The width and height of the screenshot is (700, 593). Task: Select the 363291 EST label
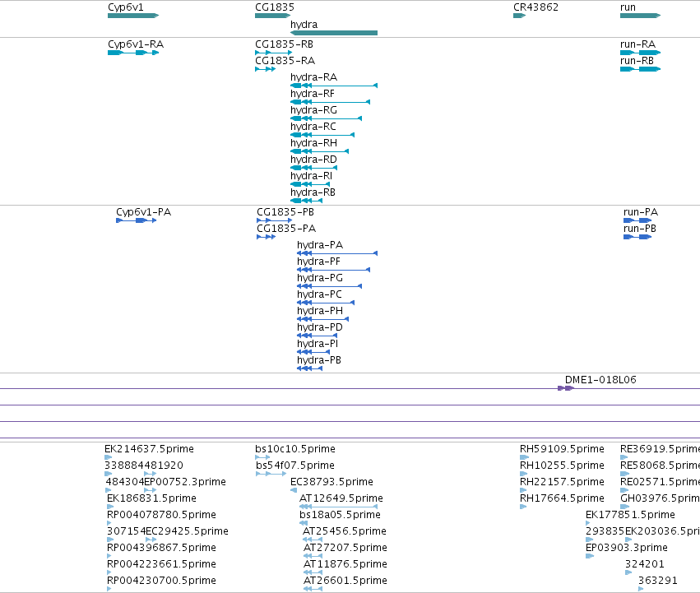[657, 581]
